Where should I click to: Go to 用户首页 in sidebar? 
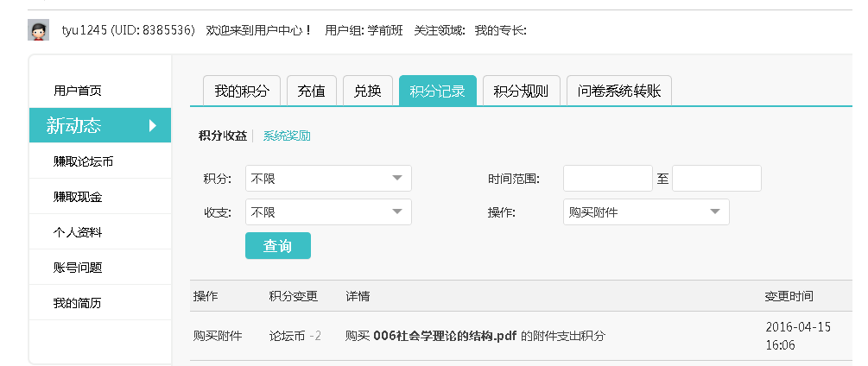tap(78, 91)
